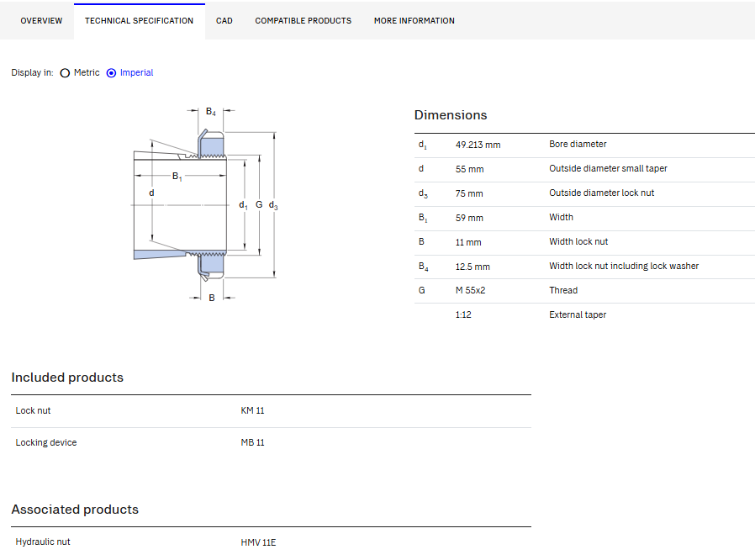Screen dimensions: 755x560
Task: Click the G symbol in Dimensions table
Action: click(x=422, y=290)
